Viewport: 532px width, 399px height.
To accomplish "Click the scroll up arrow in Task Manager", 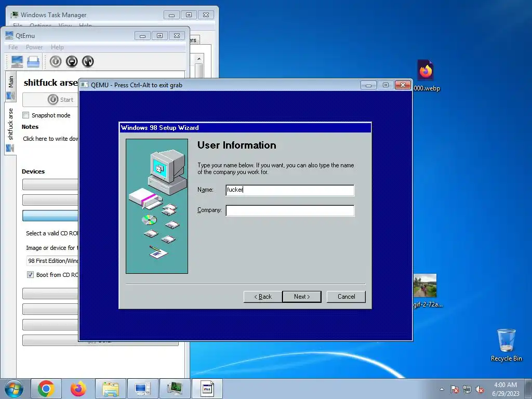I will 199,59.
